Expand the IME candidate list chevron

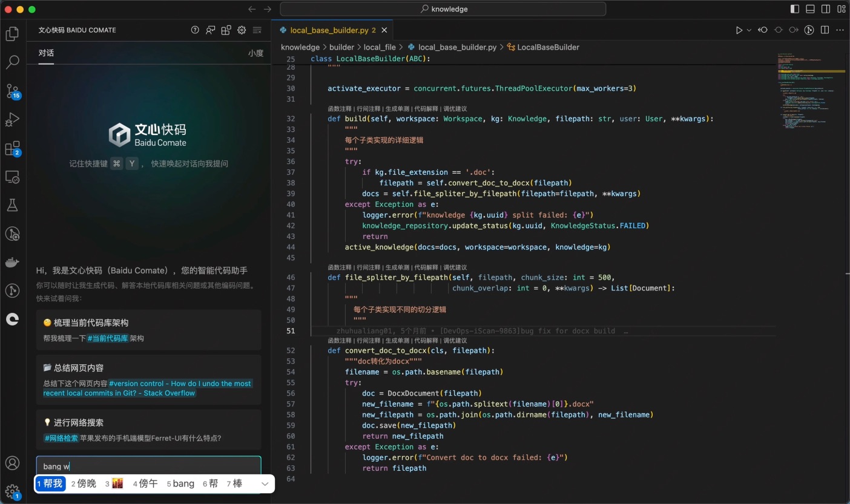click(265, 483)
